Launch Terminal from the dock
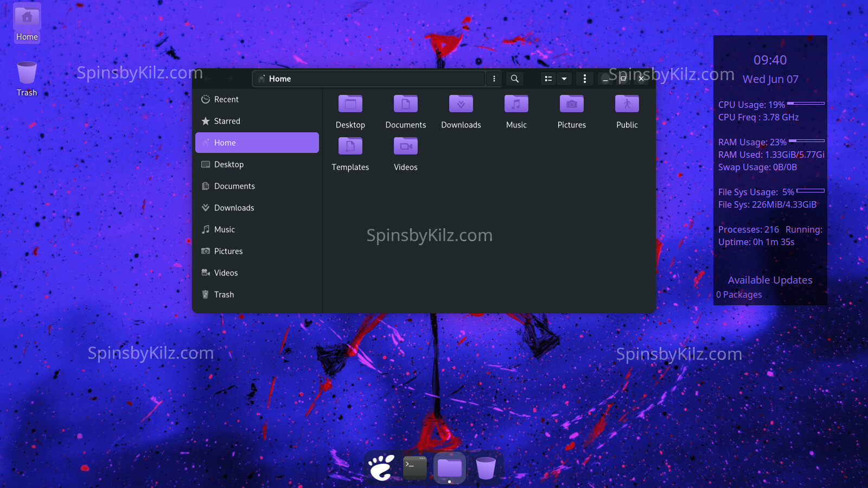Screen dimensions: 868x488 (415, 467)
